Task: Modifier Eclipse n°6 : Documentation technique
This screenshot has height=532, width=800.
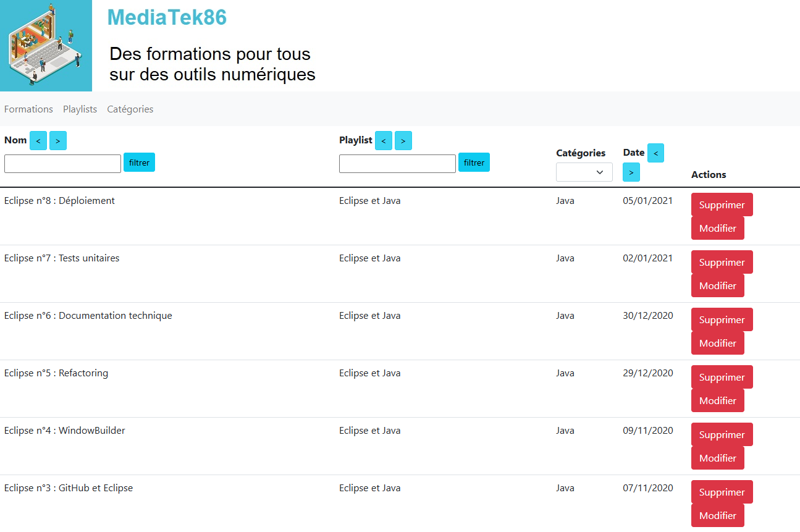Action: tap(718, 343)
